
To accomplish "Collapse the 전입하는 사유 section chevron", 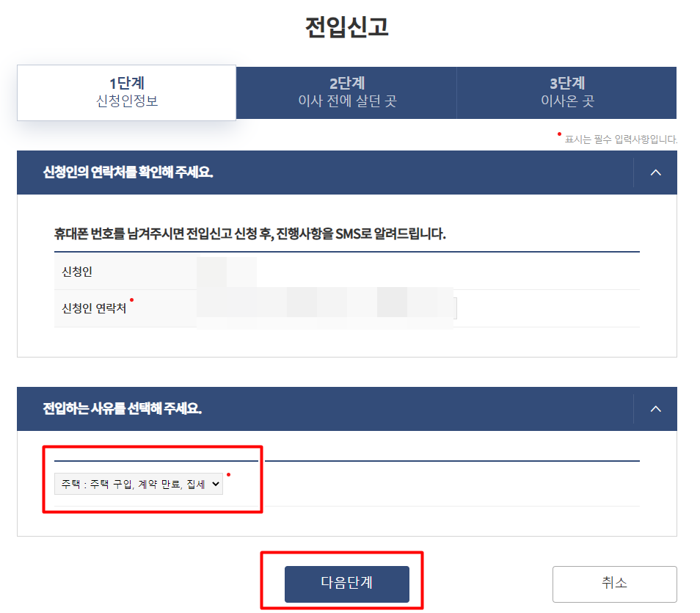I will point(655,409).
